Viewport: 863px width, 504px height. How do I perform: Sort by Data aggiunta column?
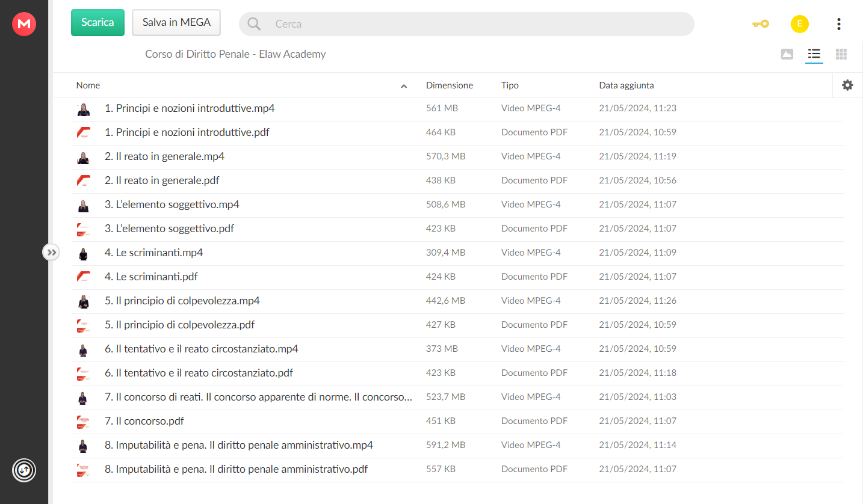[x=626, y=85]
